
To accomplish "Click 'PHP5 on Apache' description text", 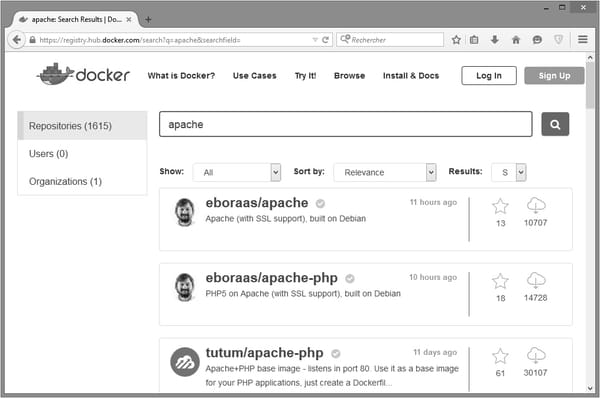I will [303, 294].
